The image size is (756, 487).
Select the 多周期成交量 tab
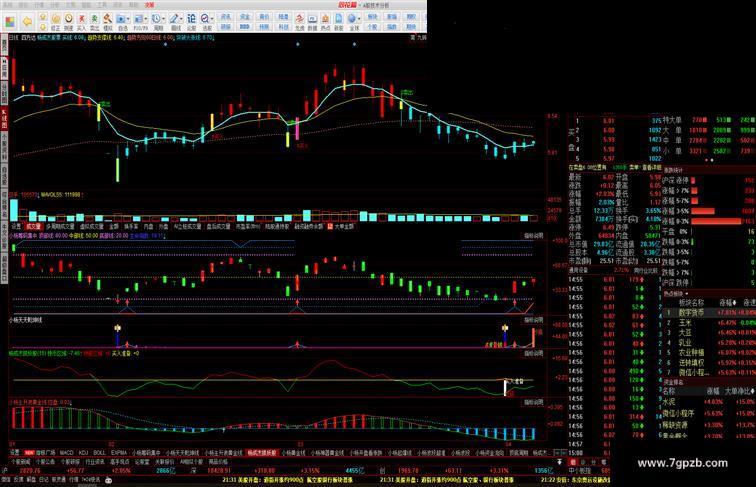coord(60,226)
